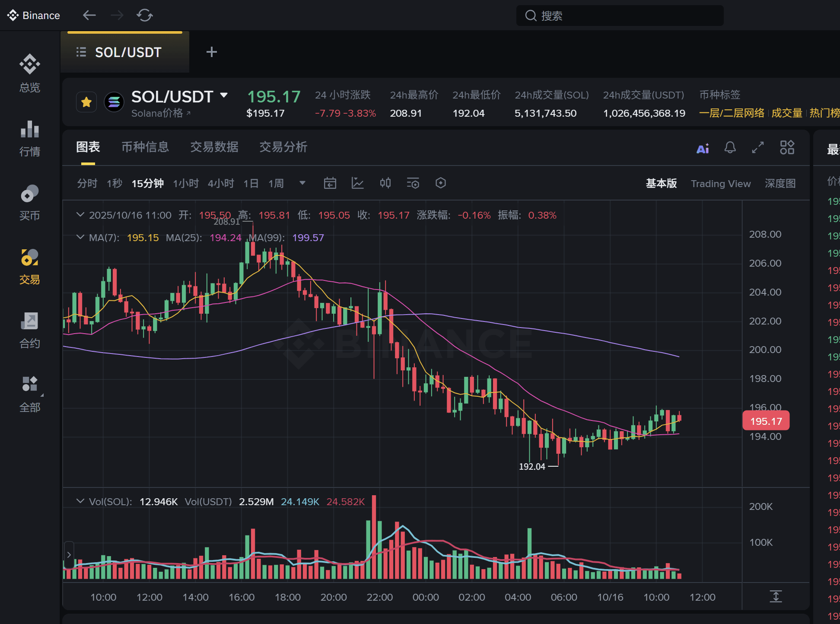Select the 1小时 time interval
The width and height of the screenshot is (840, 624).
click(x=186, y=184)
